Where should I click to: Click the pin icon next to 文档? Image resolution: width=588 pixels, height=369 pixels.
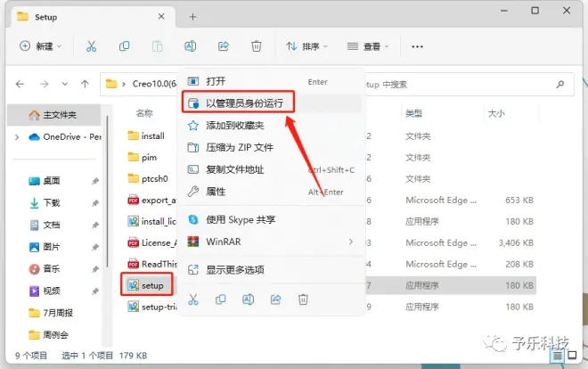tap(95, 225)
